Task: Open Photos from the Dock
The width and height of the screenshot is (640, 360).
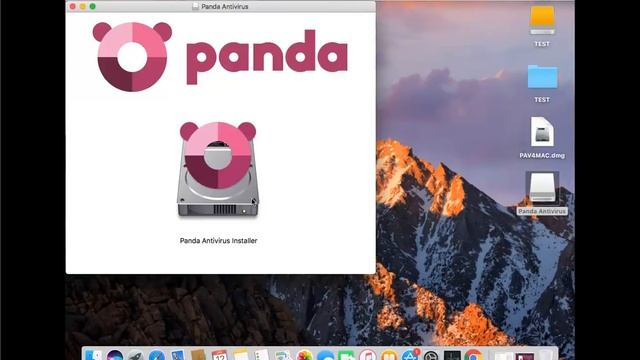Action: point(304,356)
